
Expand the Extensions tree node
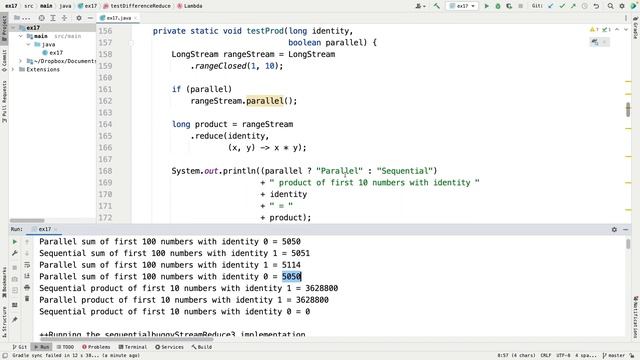click(x=13, y=69)
